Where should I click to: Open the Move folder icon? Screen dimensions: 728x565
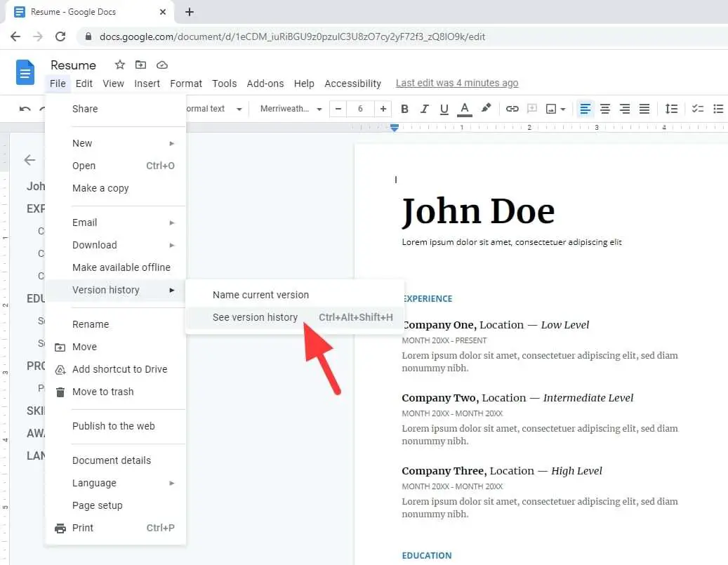140,65
